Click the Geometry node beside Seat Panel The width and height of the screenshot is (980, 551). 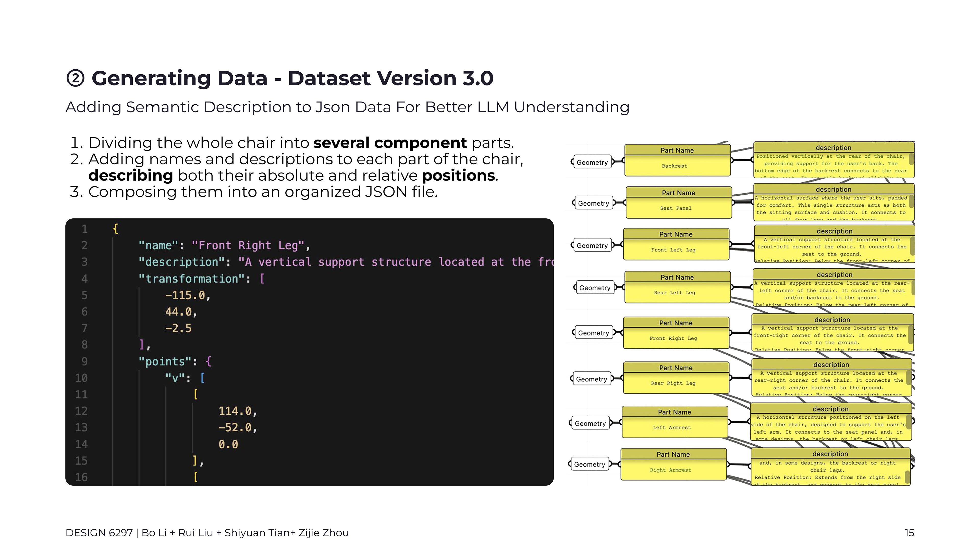(x=593, y=204)
